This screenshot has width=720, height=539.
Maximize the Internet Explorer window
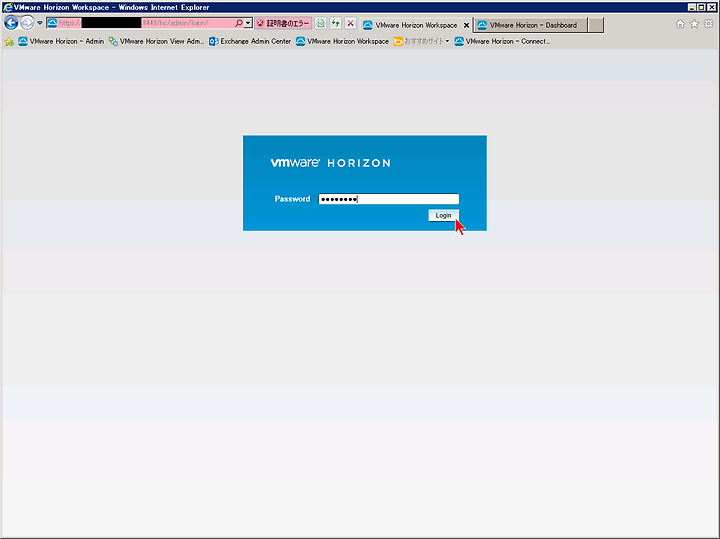point(701,7)
